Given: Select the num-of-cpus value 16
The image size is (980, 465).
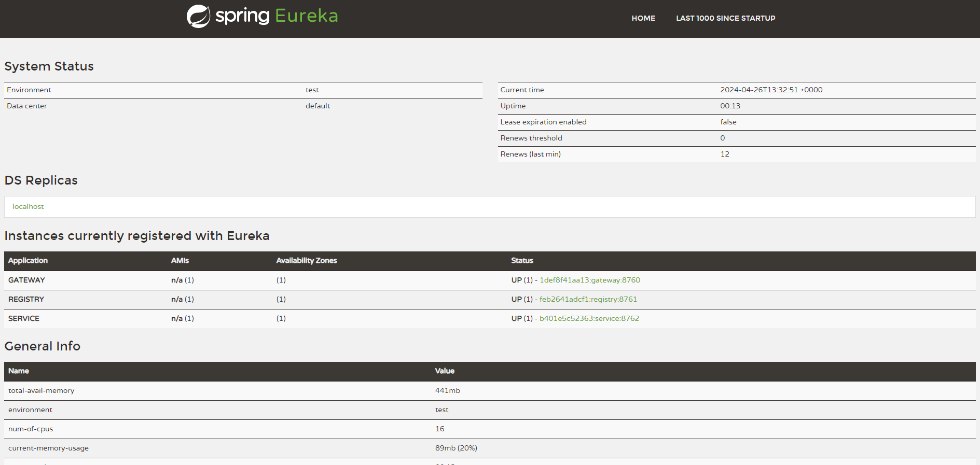Looking at the screenshot, I should point(440,429).
